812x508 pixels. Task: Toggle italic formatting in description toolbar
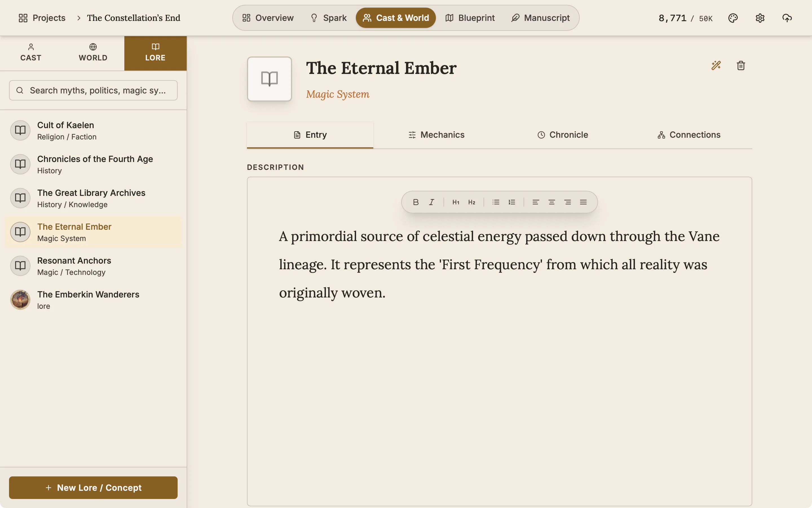[431, 202]
